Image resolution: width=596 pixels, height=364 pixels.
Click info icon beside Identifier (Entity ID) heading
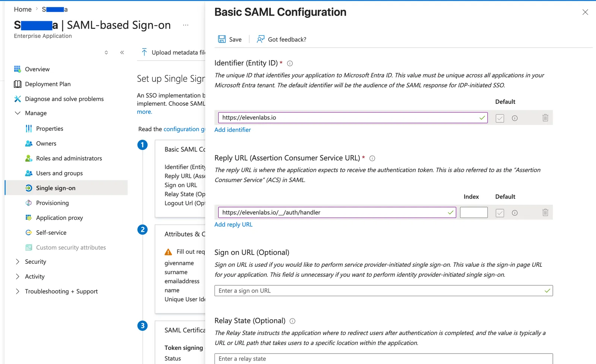[x=290, y=63]
